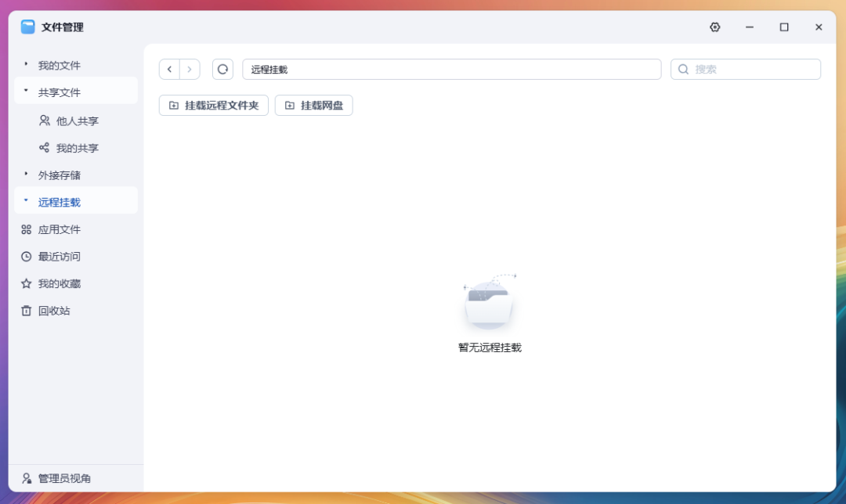The width and height of the screenshot is (846, 504).
Task: Click the 应用文件 grid icon
Action: pos(26,229)
